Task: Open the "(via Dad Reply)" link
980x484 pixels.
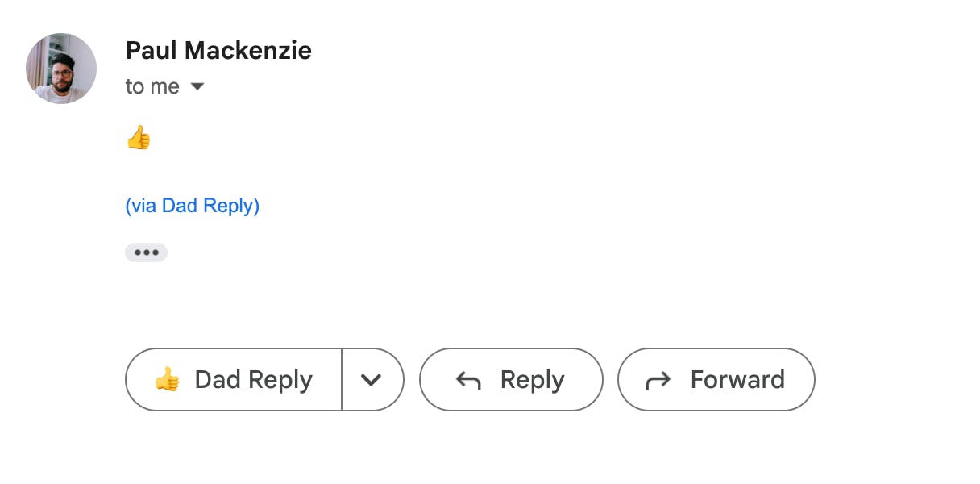Action: tap(193, 206)
